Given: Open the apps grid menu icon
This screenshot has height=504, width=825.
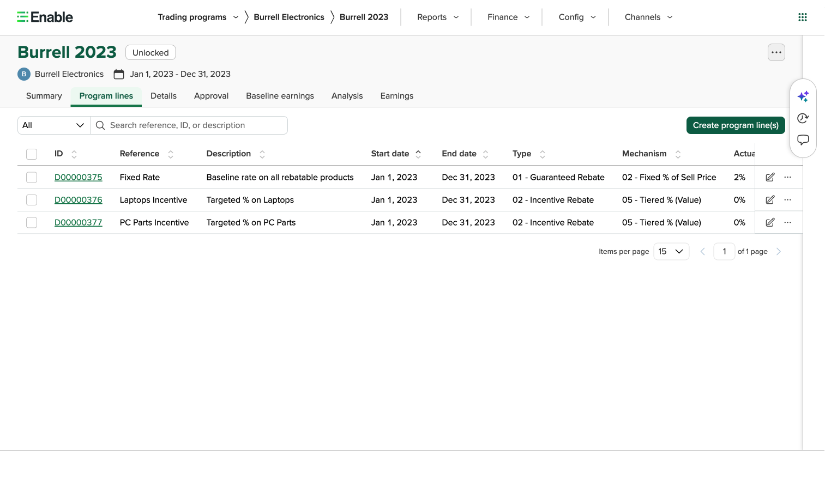Looking at the screenshot, I should coord(802,17).
